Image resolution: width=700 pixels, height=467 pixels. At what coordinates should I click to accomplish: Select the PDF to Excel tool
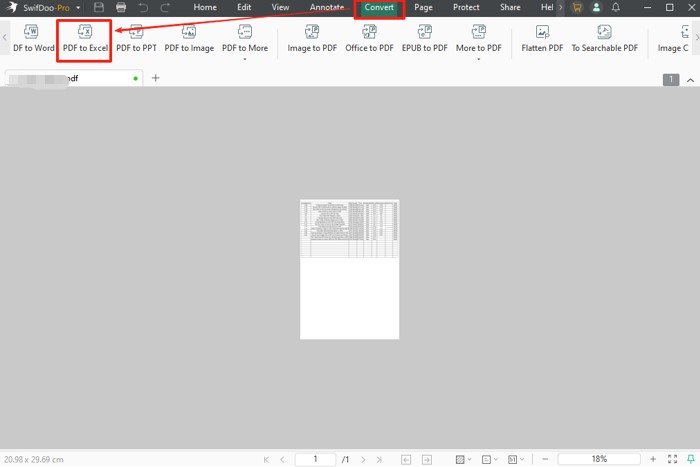[x=85, y=39]
